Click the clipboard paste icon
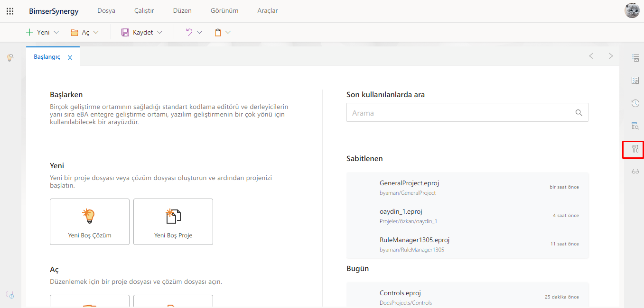The width and height of the screenshot is (644, 308). tap(218, 32)
